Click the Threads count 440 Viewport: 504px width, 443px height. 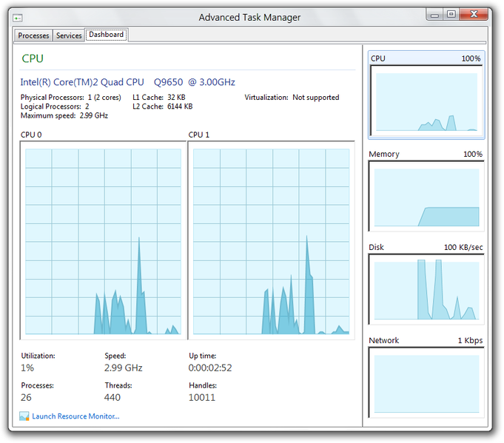click(112, 397)
